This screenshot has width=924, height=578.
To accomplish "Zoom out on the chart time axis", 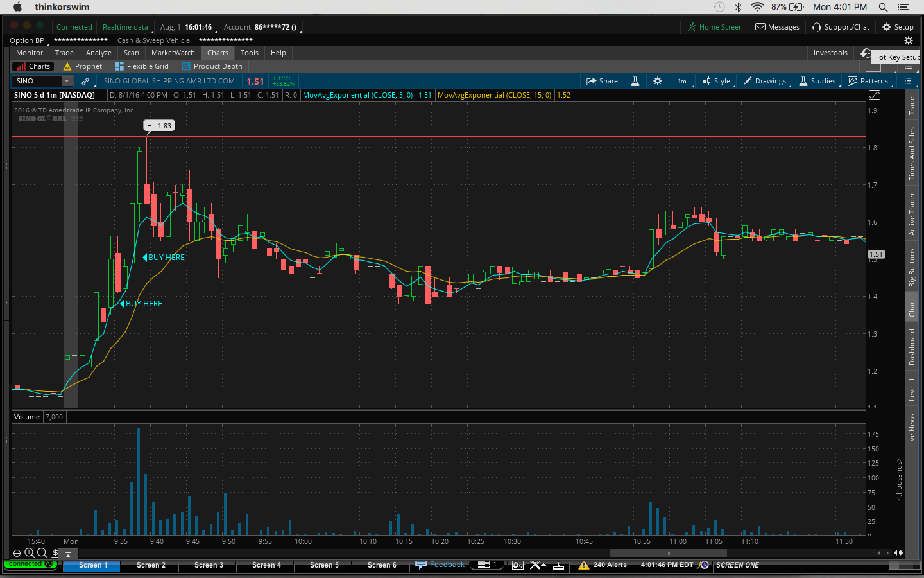I will click(x=42, y=553).
